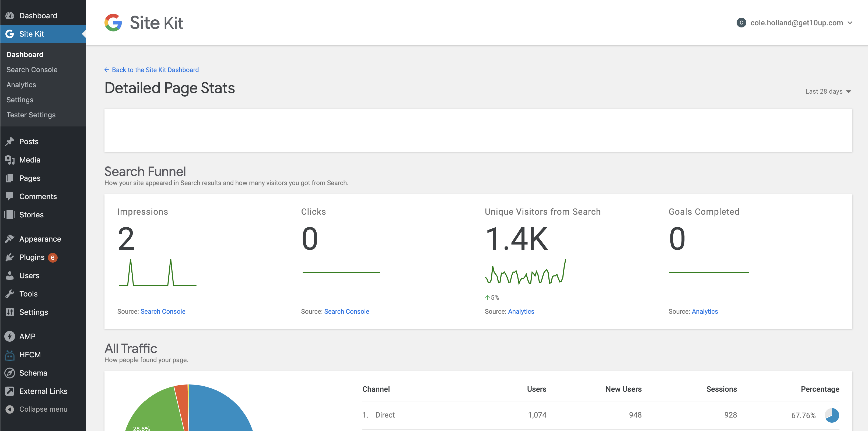Click the Direct row percentage pie icon

(832, 415)
